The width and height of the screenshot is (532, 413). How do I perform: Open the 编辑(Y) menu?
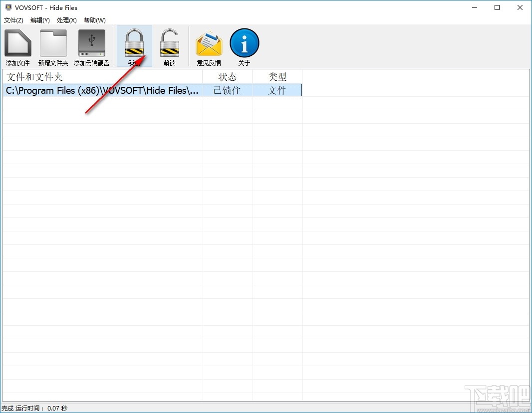39,20
